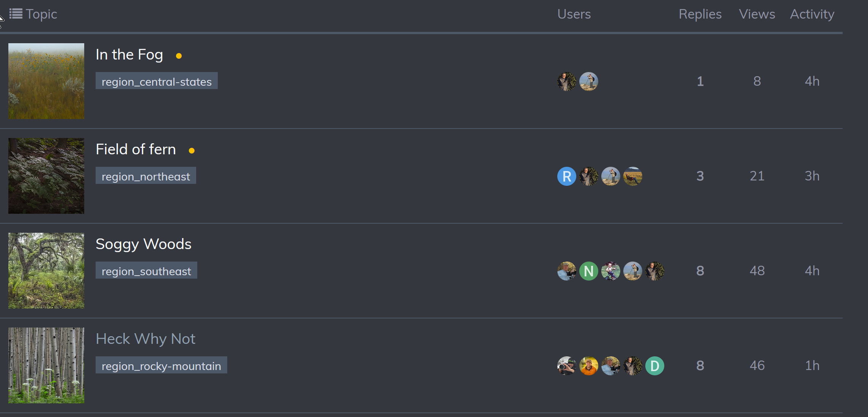Open the Field of fern thumbnail image

(46, 176)
